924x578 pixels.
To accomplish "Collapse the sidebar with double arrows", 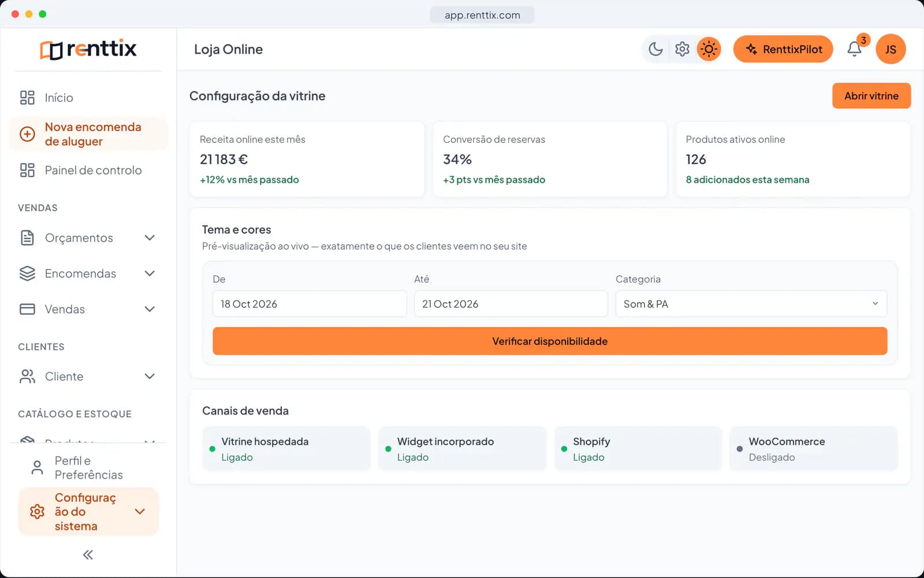I will point(88,555).
